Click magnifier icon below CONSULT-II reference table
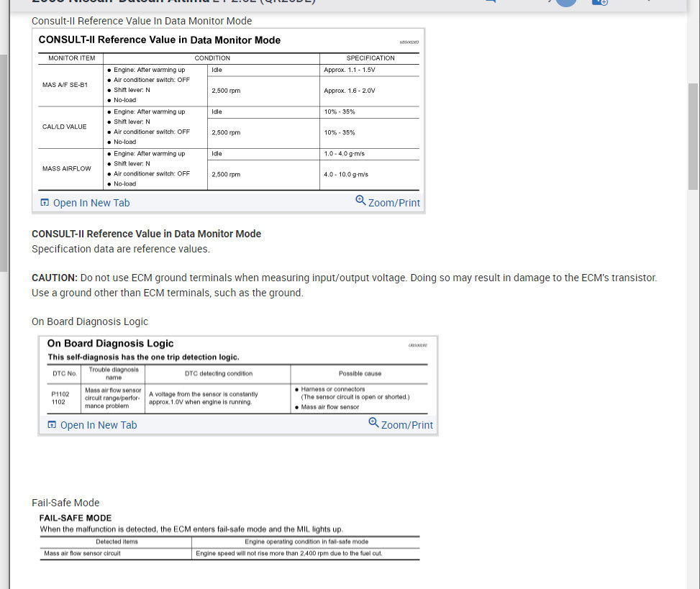The height and width of the screenshot is (589, 700). (x=360, y=201)
